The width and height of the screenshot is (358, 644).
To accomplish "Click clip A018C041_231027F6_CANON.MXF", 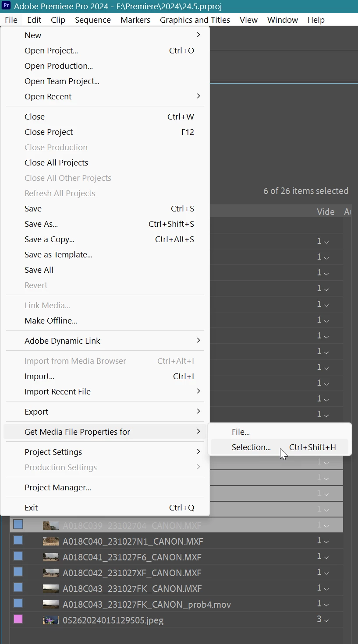I will tap(132, 557).
